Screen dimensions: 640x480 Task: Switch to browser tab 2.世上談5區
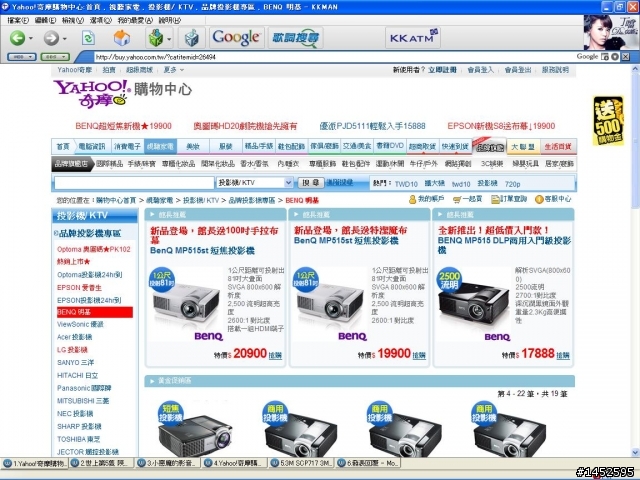[x=102, y=463]
